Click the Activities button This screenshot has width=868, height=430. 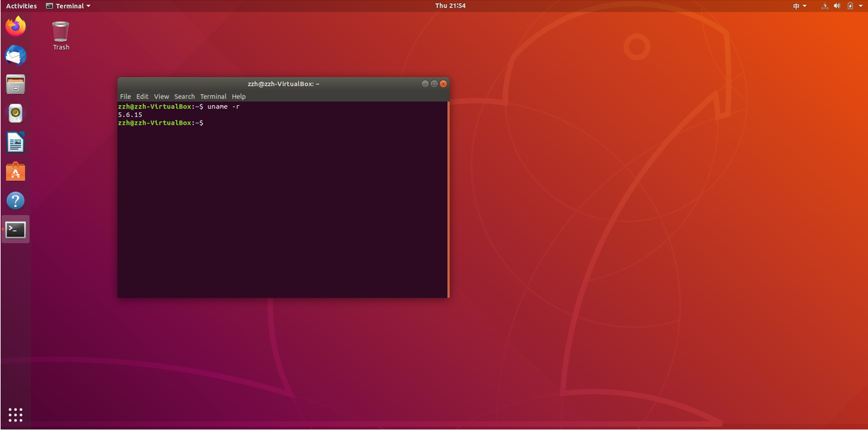coord(21,5)
